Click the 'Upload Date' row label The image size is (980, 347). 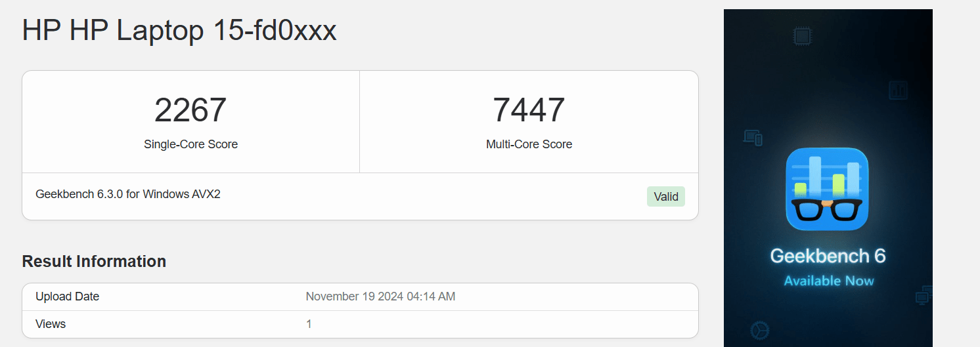(x=67, y=296)
